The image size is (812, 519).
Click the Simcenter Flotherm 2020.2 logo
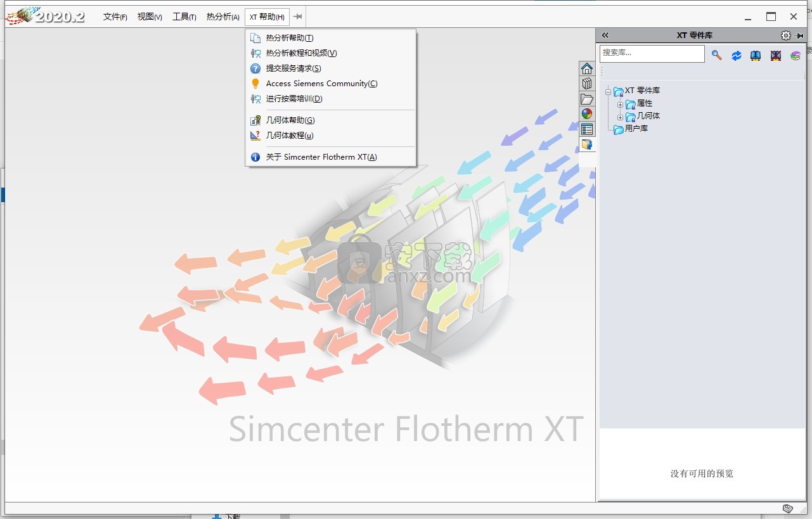(x=44, y=17)
